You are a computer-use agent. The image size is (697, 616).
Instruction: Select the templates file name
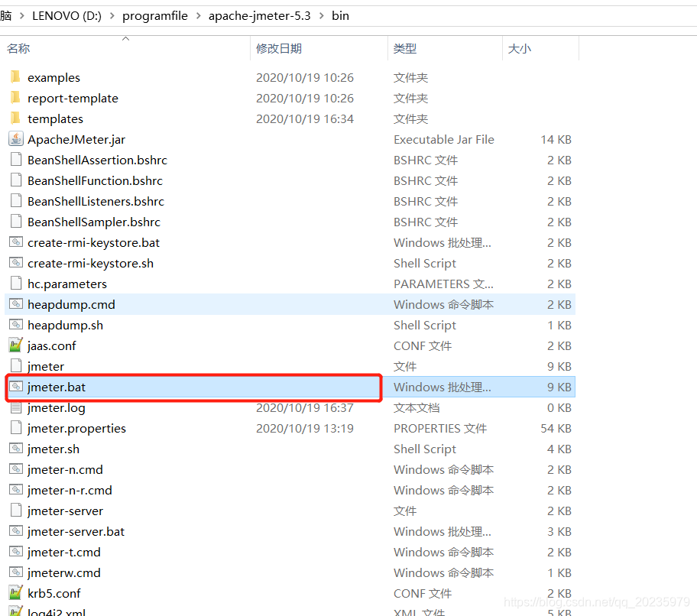tap(56, 118)
